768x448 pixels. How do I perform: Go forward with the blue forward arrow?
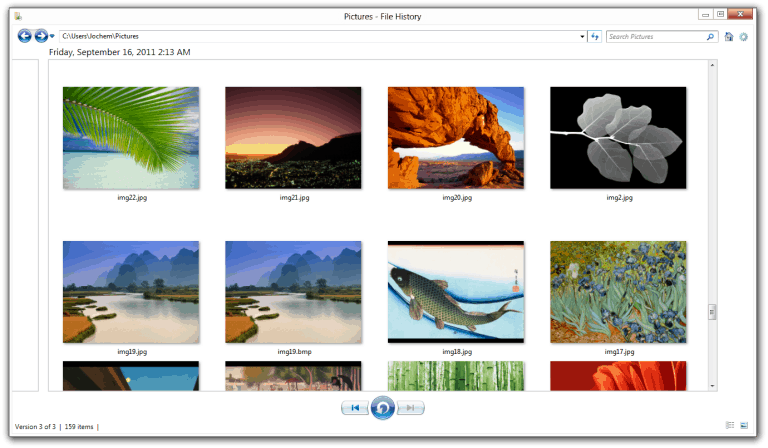click(x=41, y=36)
